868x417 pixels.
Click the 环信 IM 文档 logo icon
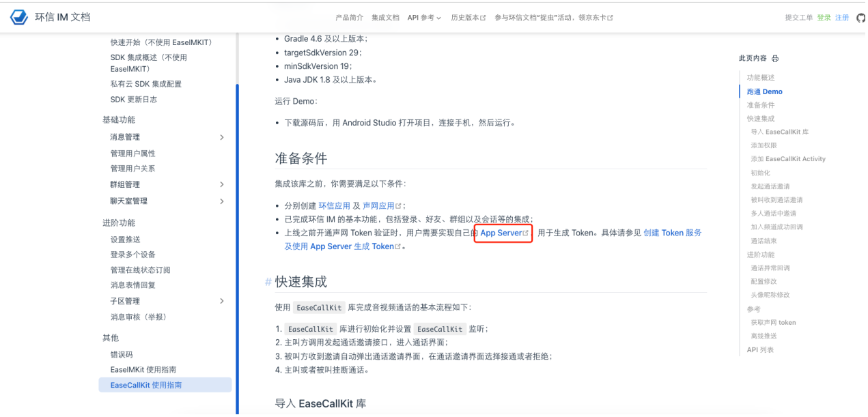[x=18, y=17]
